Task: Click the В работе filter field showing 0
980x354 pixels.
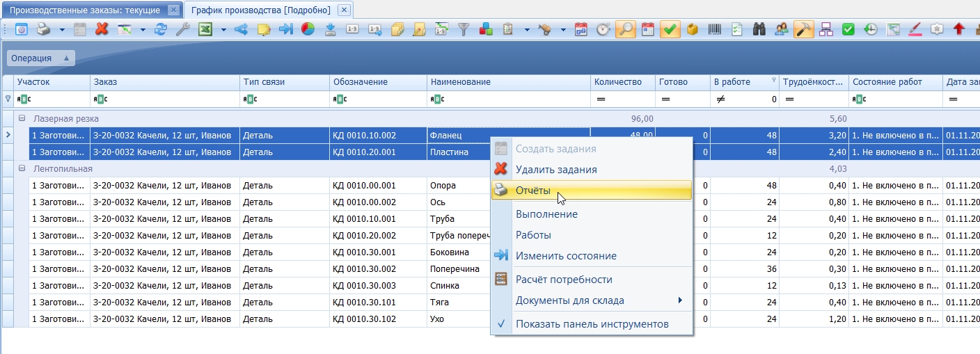Action: [x=745, y=99]
